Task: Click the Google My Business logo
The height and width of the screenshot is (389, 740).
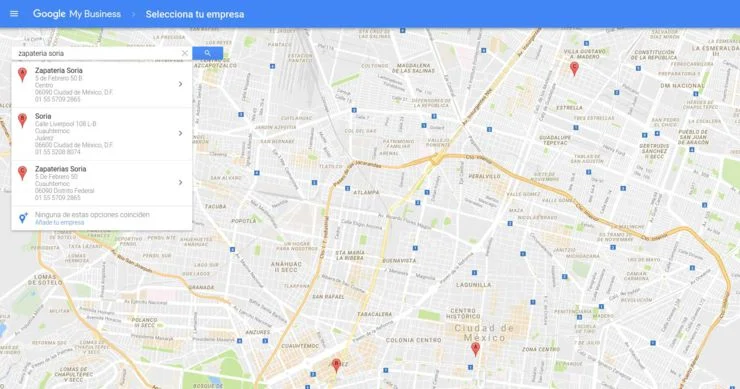Action: (77, 14)
